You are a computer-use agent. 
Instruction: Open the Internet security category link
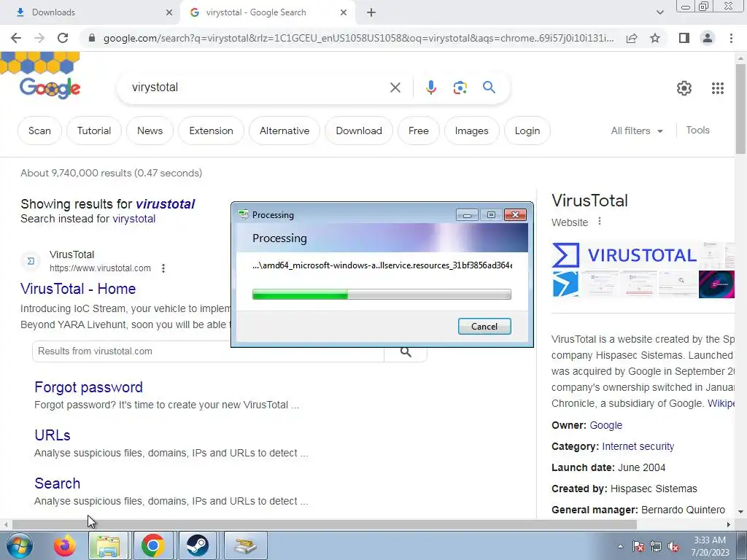pos(638,446)
